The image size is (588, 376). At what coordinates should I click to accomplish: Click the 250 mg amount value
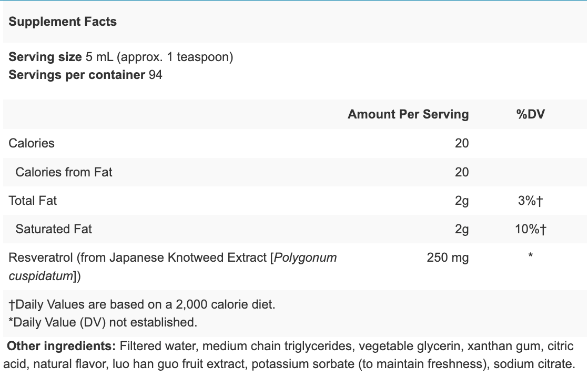(x=448, y=258)
